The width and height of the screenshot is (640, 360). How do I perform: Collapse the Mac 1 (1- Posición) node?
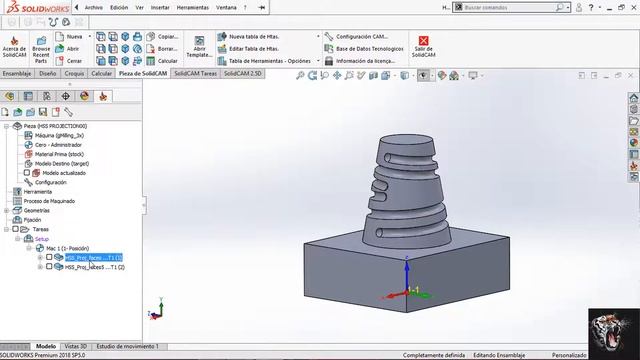click(x=29, y=248)
